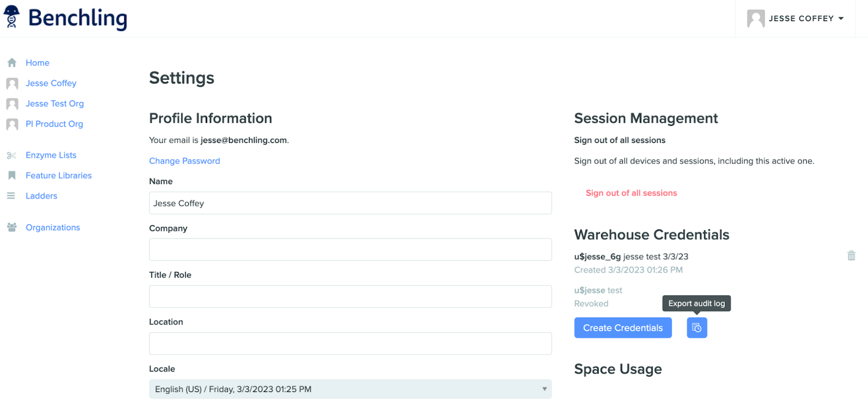Click the Company input field
Image resolution: width=868 pixels, height=404 pixels.
pyautogui.click(x=350, y=250)
